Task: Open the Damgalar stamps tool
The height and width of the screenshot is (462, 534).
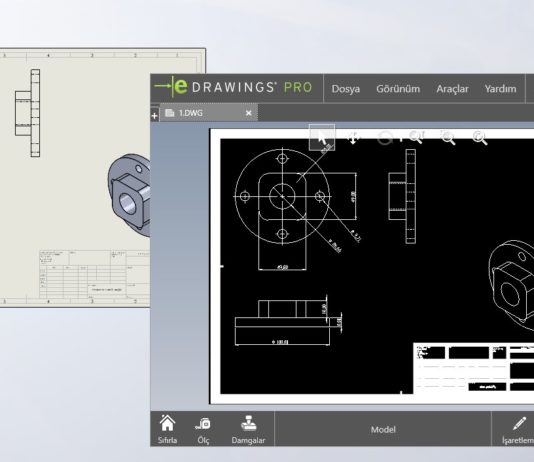Action: point(248,430)
